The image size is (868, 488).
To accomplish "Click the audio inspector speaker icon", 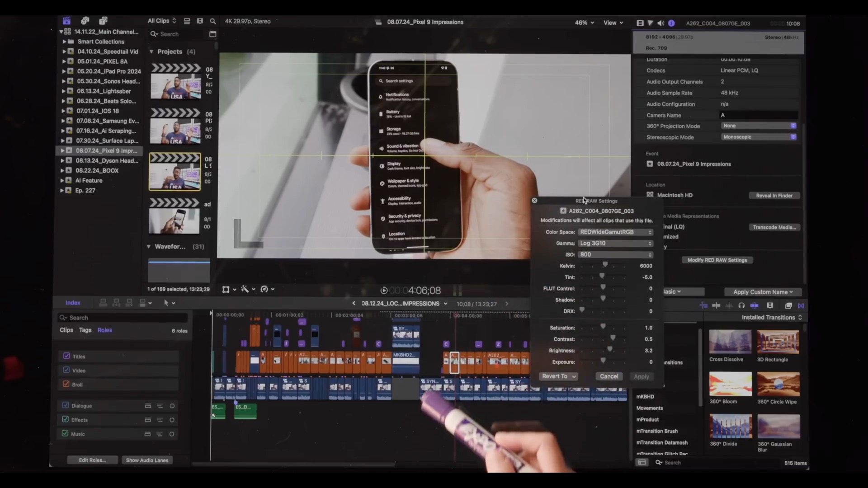I will coord(660,23).
